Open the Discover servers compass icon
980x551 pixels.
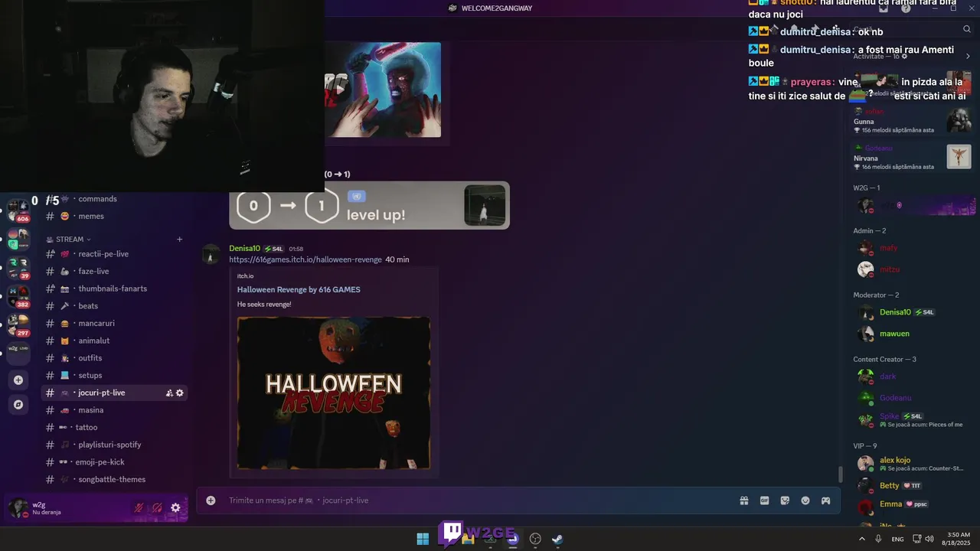(18, 405)
